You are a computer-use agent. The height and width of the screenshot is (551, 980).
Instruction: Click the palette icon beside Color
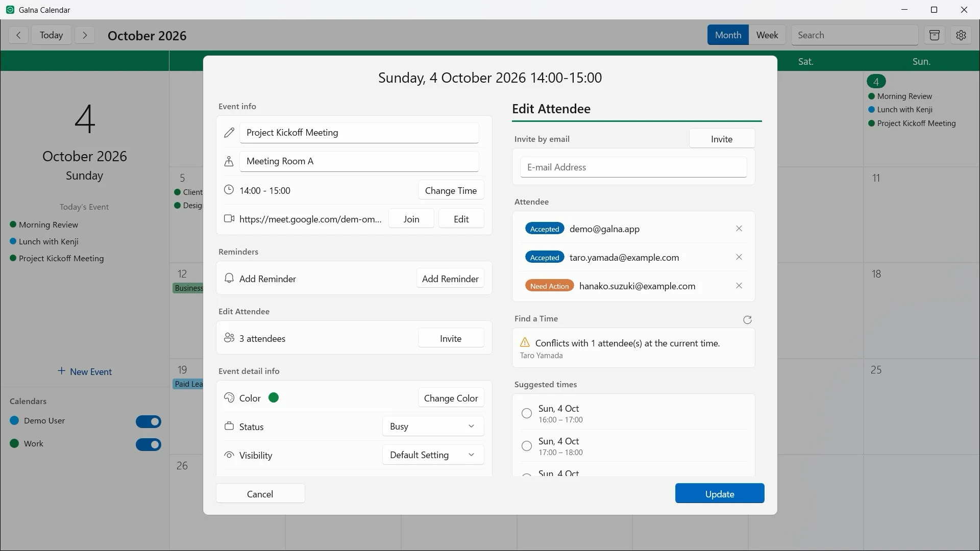click(229, 397)
